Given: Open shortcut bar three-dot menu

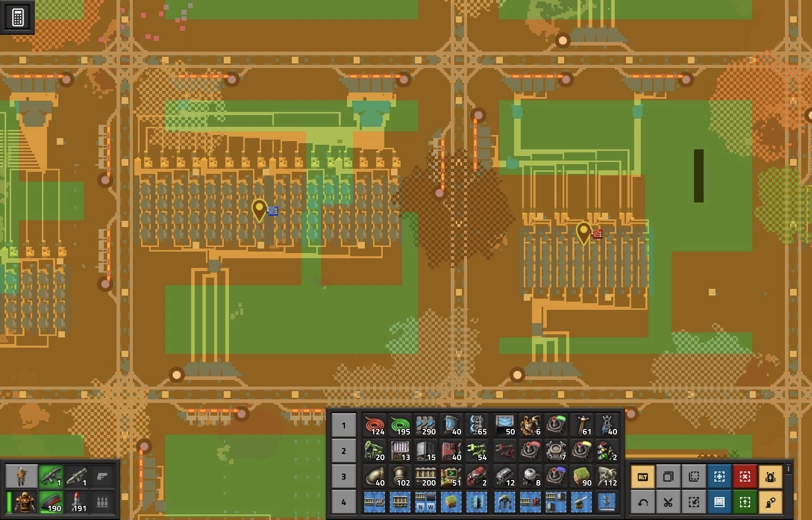Looking at the screenshot, I should (x=788, y=469).
